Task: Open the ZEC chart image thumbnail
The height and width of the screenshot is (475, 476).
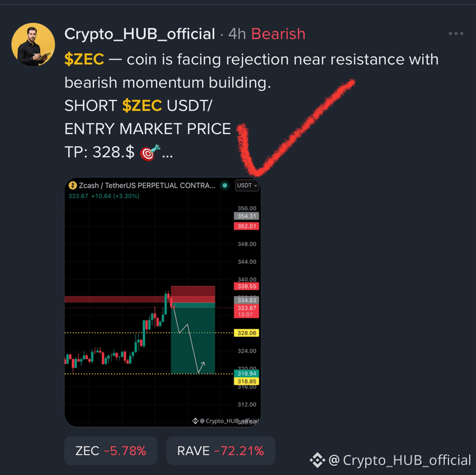Action: coord(162,302)
